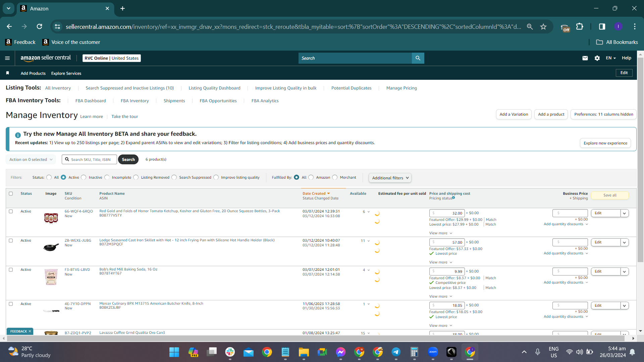
Task: Open All Inventory listing tool
Action: click(58, 88)
